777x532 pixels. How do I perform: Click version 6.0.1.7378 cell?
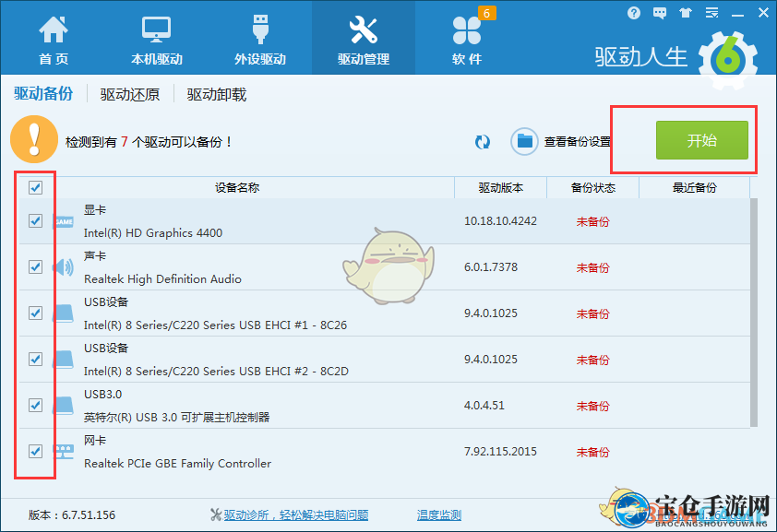(491, 266)
